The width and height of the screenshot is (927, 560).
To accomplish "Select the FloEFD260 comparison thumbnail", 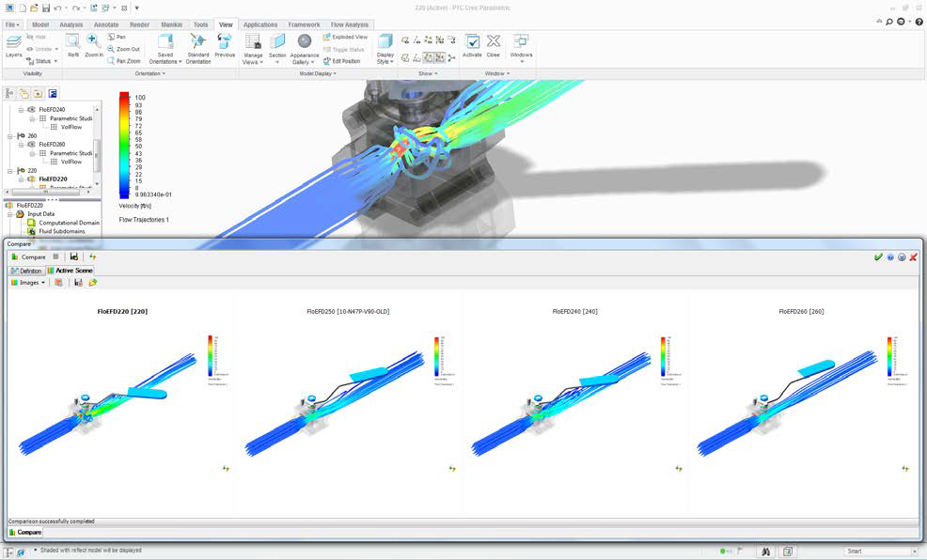I will coord(801,395).
